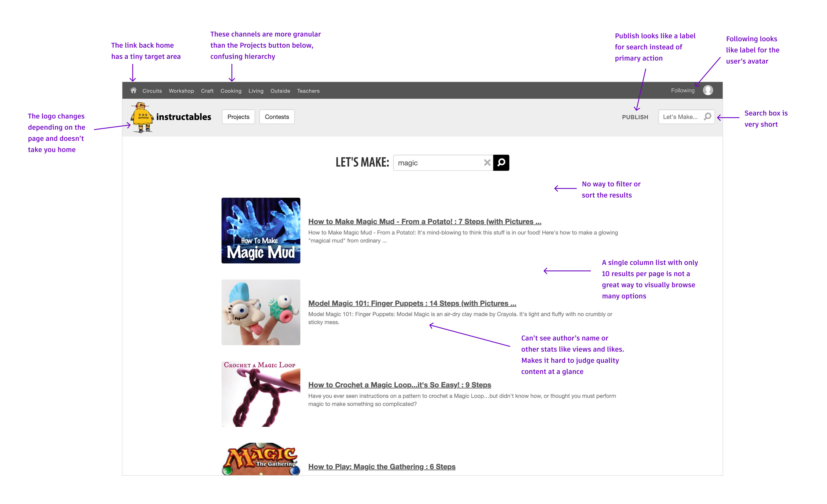The image size is (827, 504).
Task: Open the Craft channel
Action: pyautogui.click(x=207, y=91)
